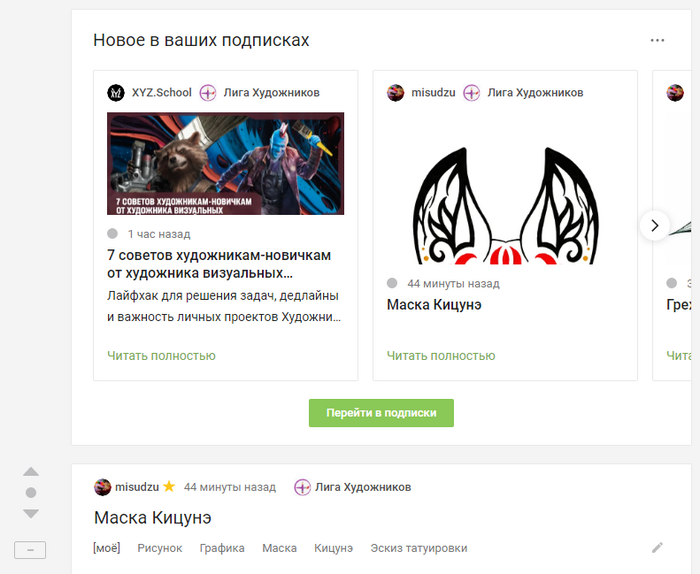Click the pencil edit icon next to the tags

point(657,548)
